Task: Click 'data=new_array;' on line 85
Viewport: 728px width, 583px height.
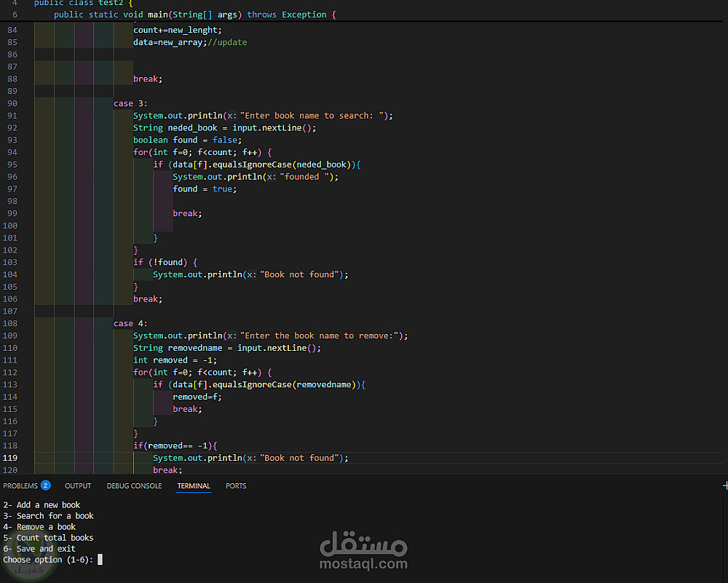Action: (170, 42)
